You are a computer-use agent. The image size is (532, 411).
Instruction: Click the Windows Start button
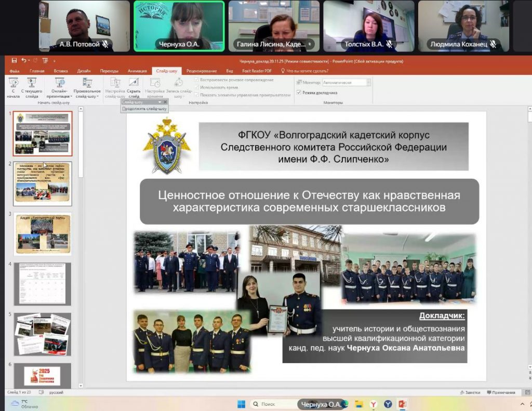tap(241, 404)
